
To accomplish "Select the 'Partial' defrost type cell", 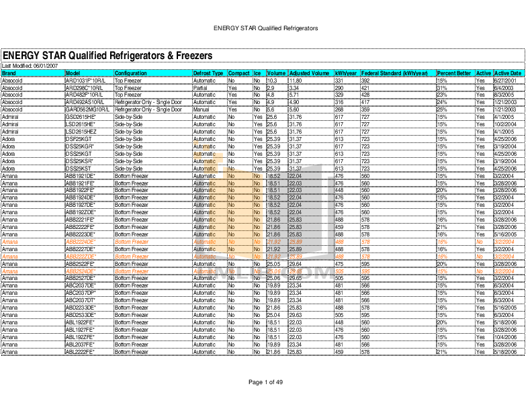I will point(199,87).
